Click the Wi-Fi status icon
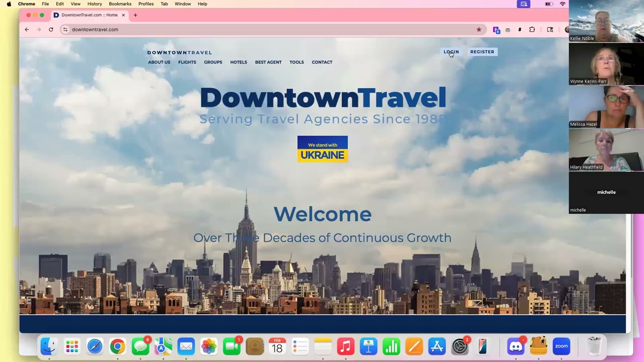This screenshot has height=362, width=644. (x=562, y=4)
